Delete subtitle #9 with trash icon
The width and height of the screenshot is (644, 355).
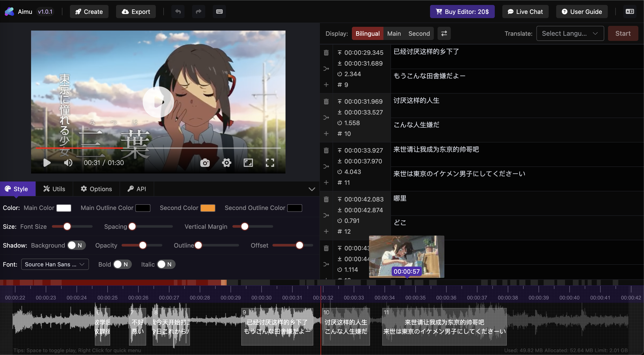(326, 53)
